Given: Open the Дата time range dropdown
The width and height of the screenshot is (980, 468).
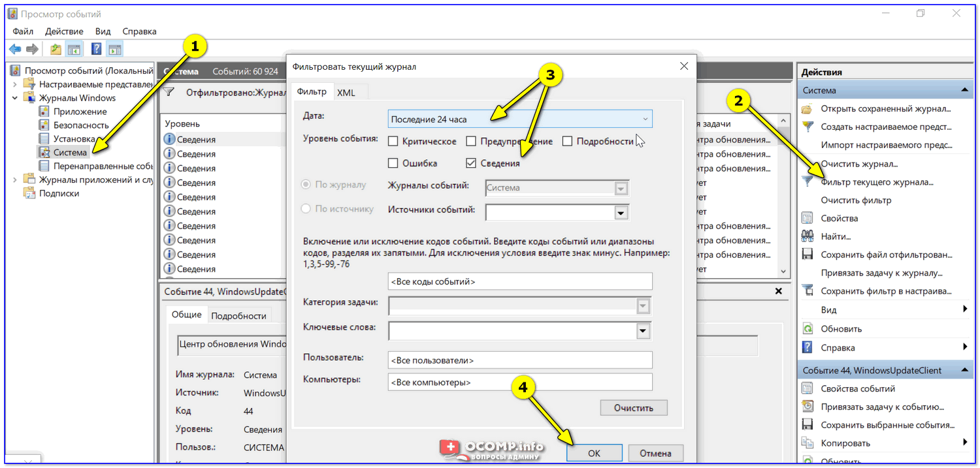Looking at the screenshot, I should pyautogui.click(x=519, y=119).
